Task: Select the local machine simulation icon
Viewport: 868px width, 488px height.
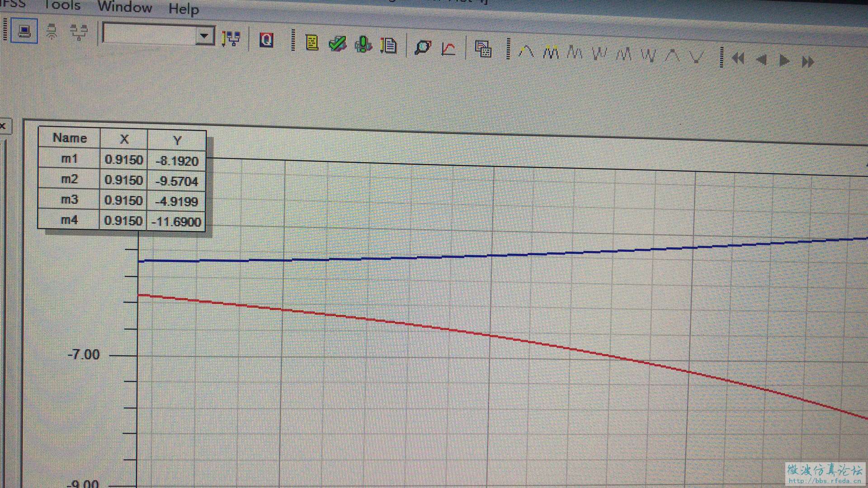Action: [24, 31]
